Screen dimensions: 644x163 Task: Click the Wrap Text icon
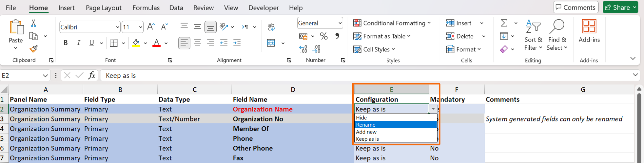[x=271, y=27]
